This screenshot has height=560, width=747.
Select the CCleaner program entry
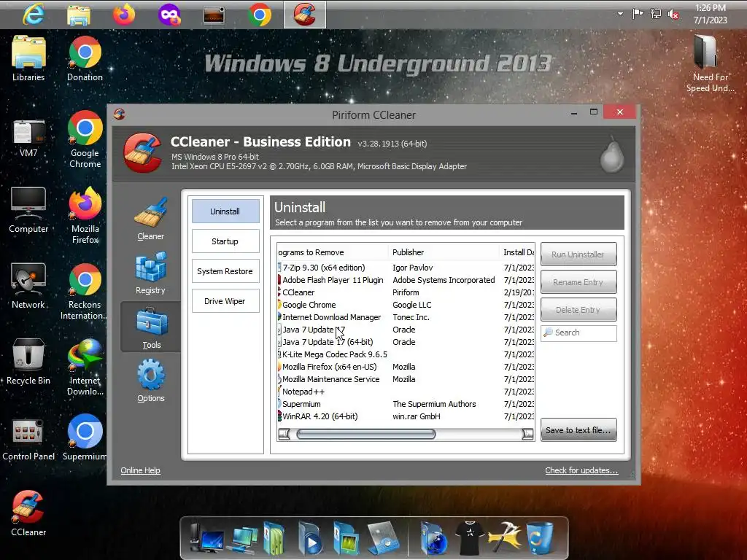coord(406,292)
